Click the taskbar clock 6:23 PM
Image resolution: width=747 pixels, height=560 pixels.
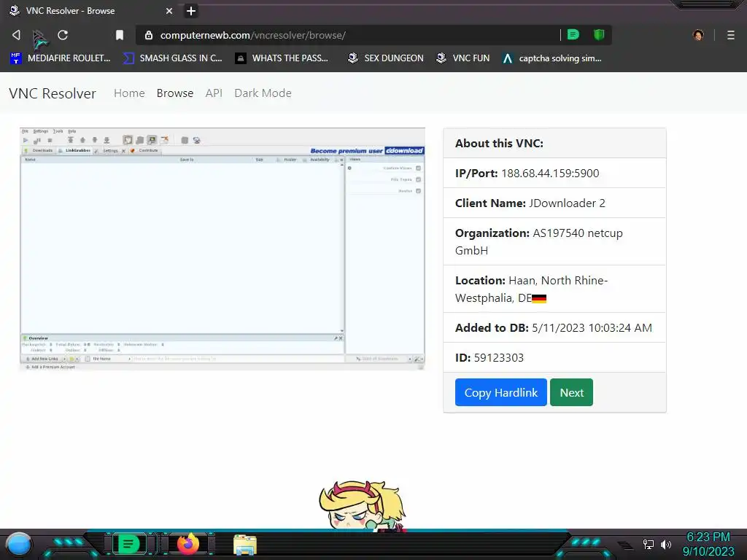[708, 537]
